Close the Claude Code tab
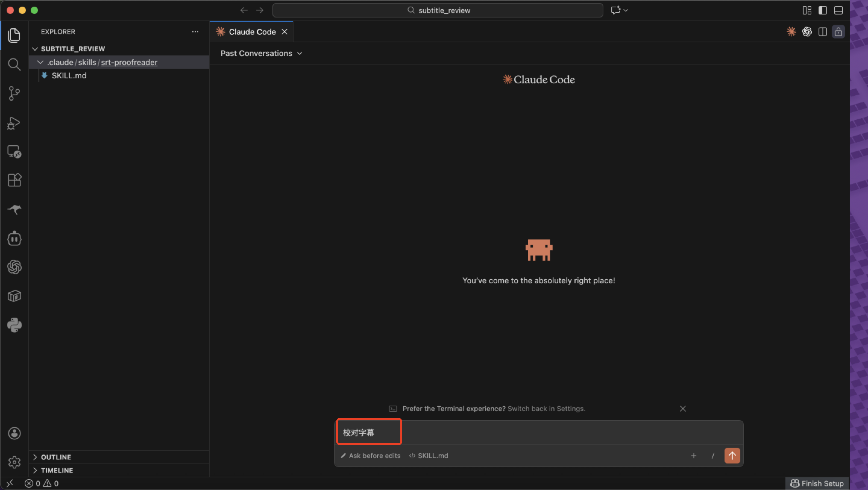Image resolution: width=868 pixels, height=490 pixels. (285, 32)
